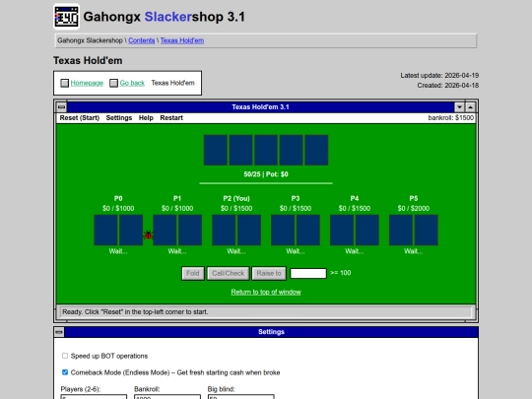Click the 'Ready. Click "Reset"' status bar message
The width and height of the screenshot is (532, 399).
coord(135,311)
